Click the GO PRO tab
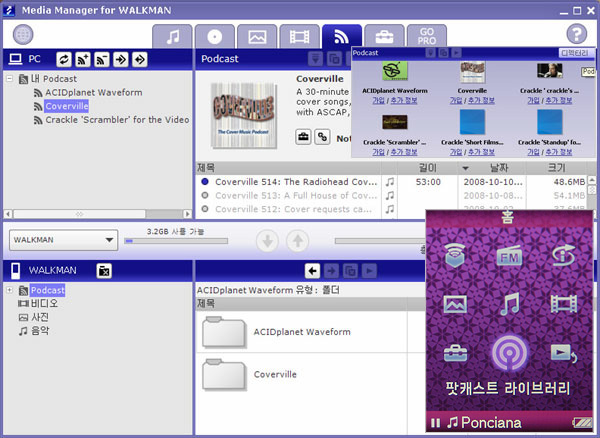The image size is (600, 438). tap(427, 37)
